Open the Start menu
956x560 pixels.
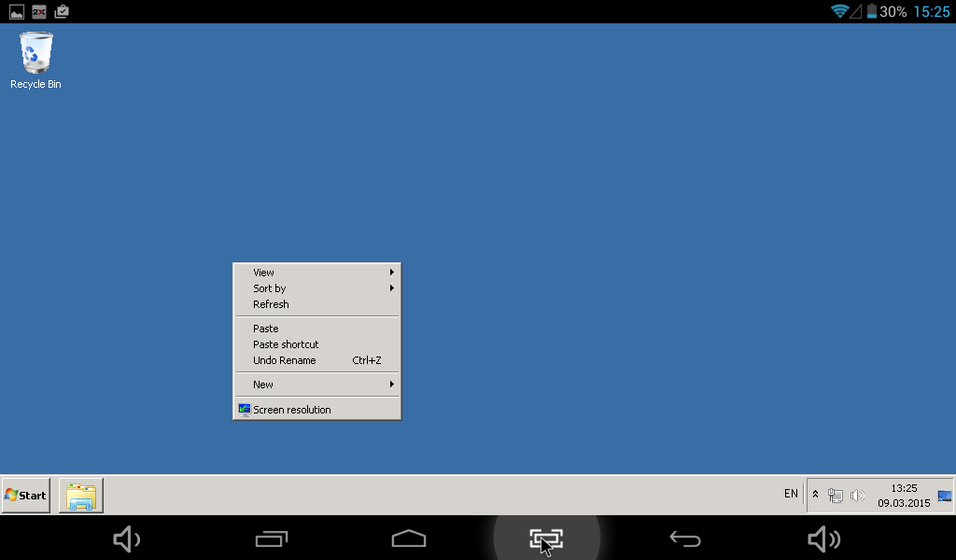click(25, 496)
